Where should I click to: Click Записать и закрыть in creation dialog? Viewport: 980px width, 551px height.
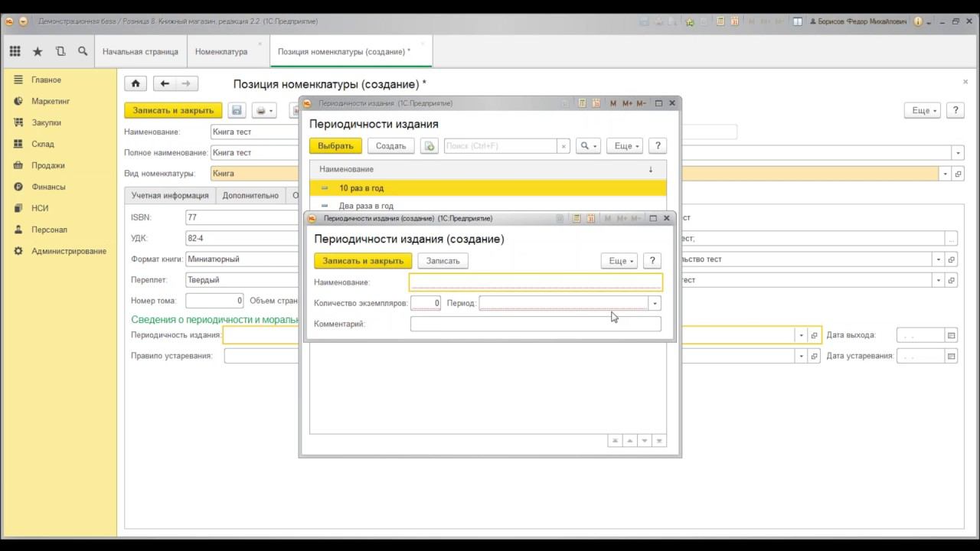[x=363, y=261]
